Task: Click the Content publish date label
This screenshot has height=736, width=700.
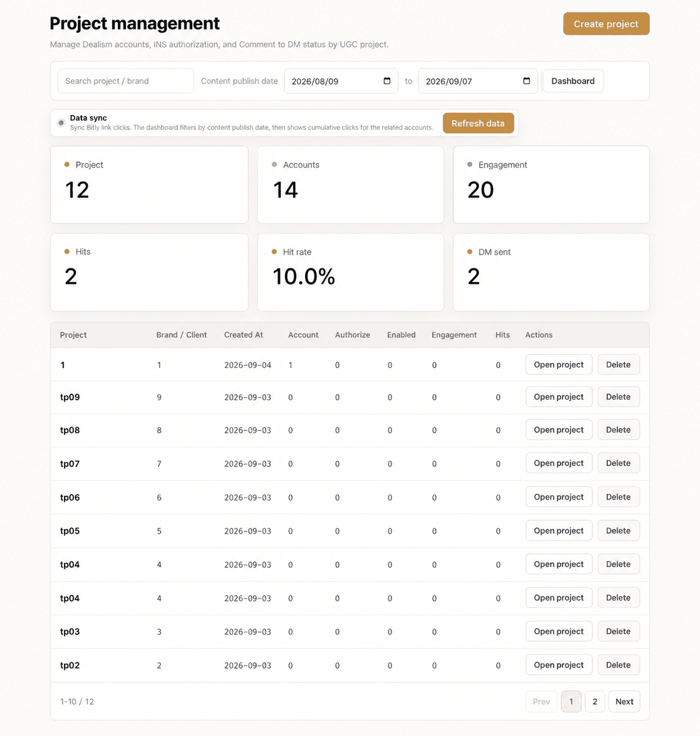Action: point(239,81)
